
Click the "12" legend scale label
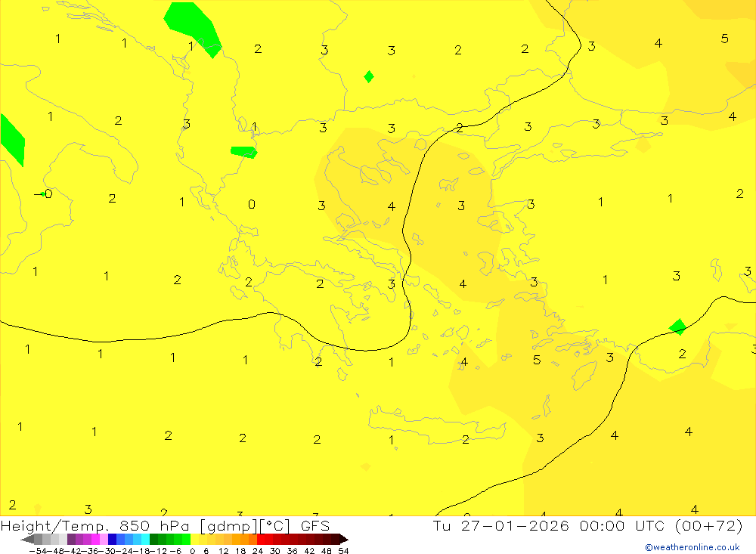click(223, 551)
